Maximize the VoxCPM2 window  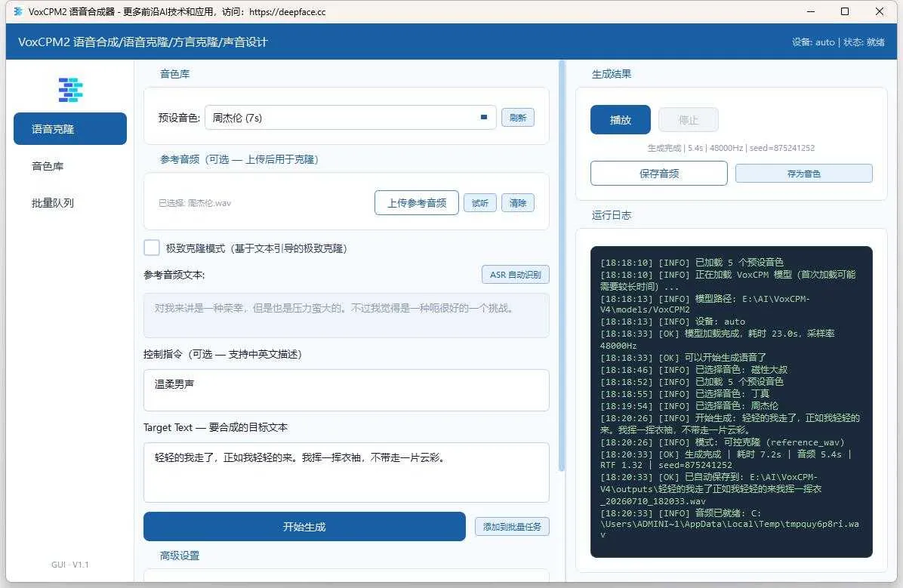point(845,11)
